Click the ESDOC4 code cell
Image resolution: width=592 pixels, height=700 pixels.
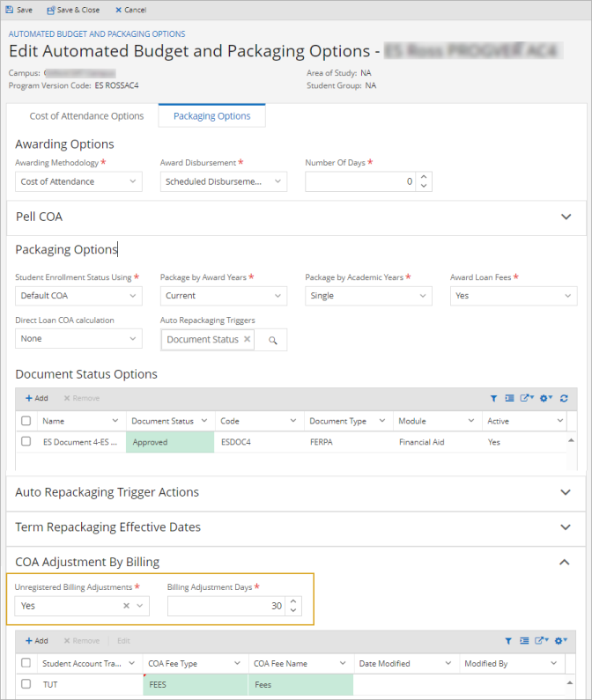point(260,442)
